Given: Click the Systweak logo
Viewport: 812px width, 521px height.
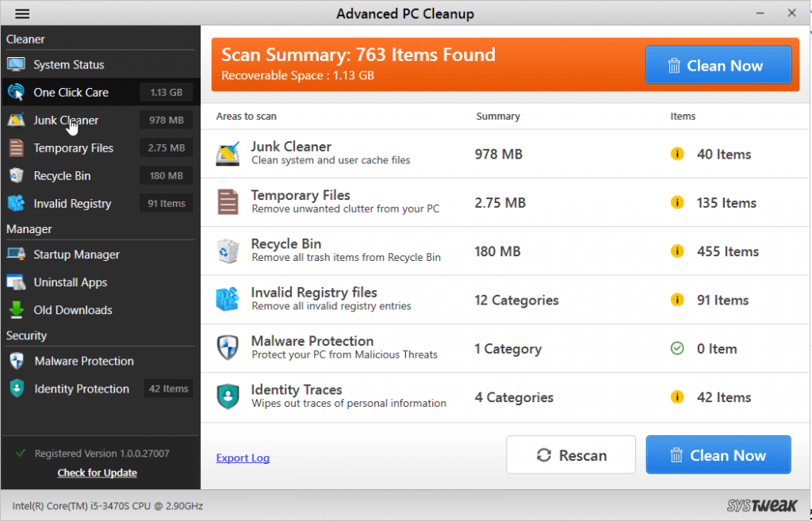Looking at the screenshot, I should pos(762,505).
